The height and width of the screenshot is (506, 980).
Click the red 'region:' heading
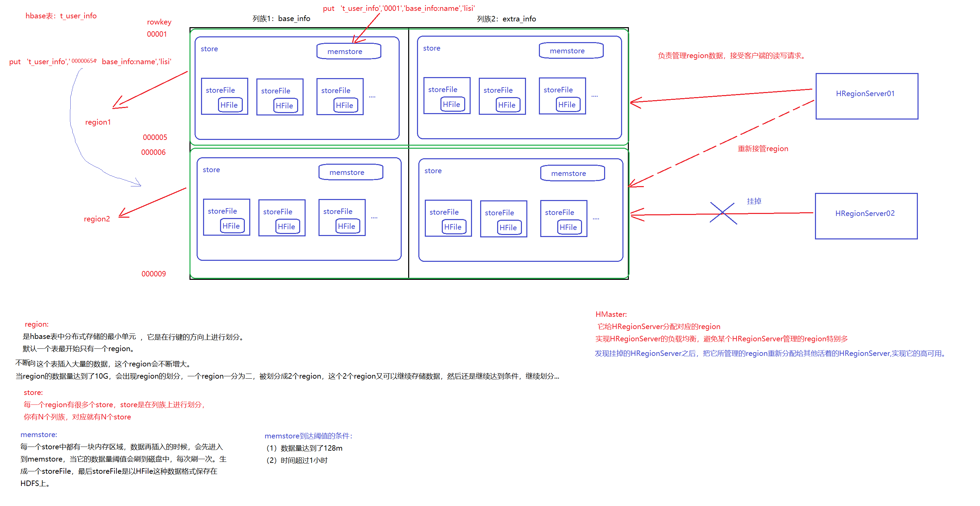pos(37,325)
